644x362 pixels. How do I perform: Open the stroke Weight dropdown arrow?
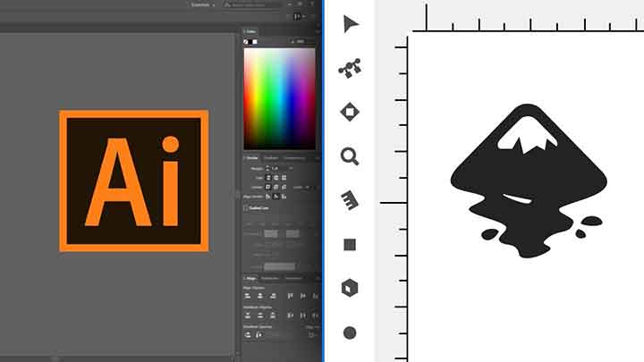292,168
